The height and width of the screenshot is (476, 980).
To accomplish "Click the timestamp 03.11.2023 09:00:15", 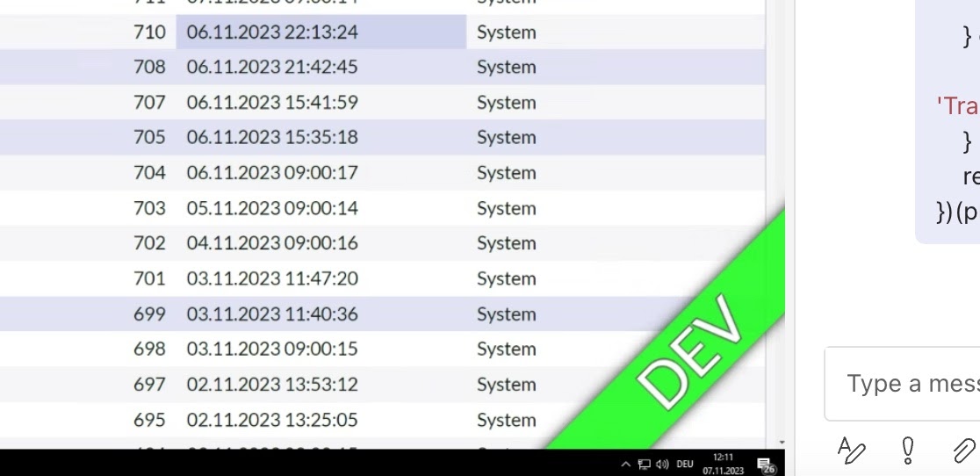I will pos(272,349).
